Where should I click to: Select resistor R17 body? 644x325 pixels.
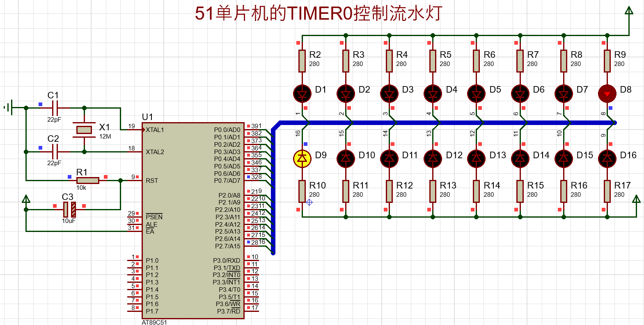click(607, 191)
